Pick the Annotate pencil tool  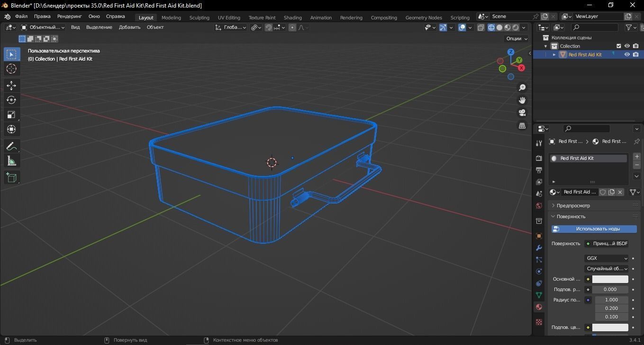[11, 147]
